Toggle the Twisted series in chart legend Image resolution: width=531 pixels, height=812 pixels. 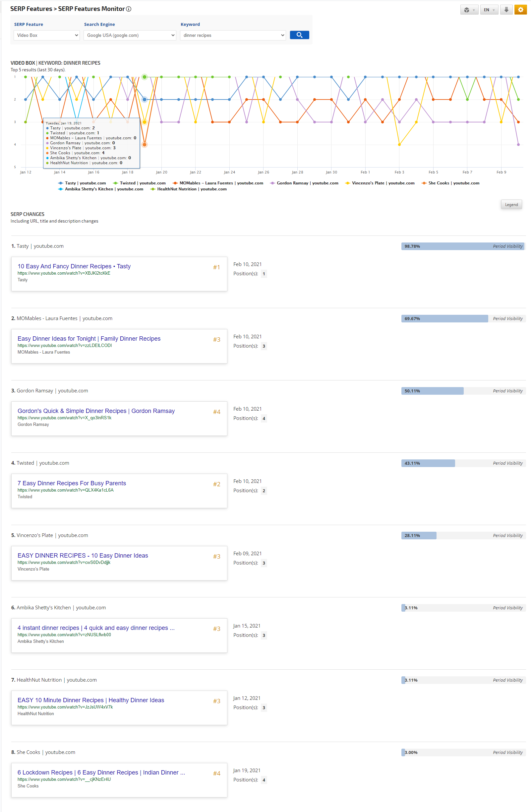139,183
